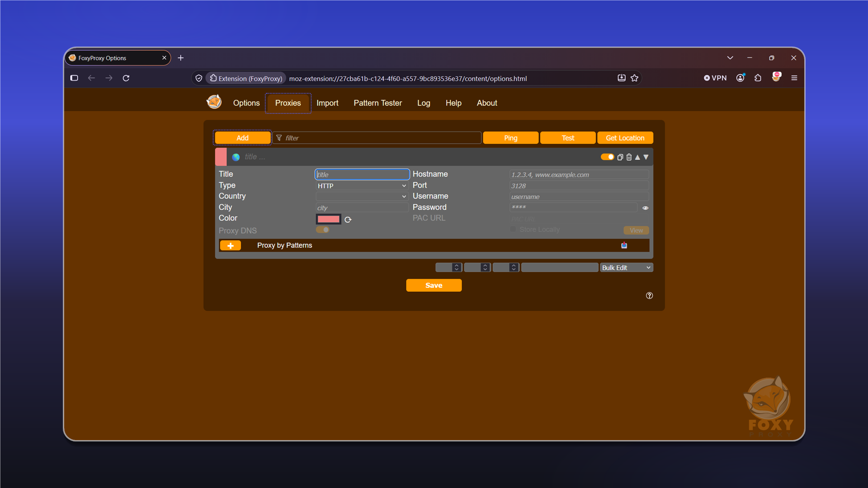
Task: Move the proxy up with the up arrow
Action: (x=637, y=157)
